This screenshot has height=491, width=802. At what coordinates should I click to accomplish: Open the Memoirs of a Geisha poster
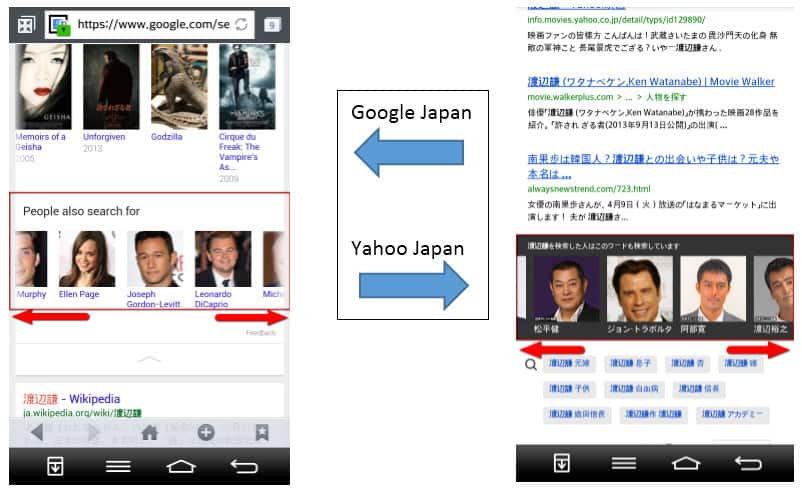[43, 86]
